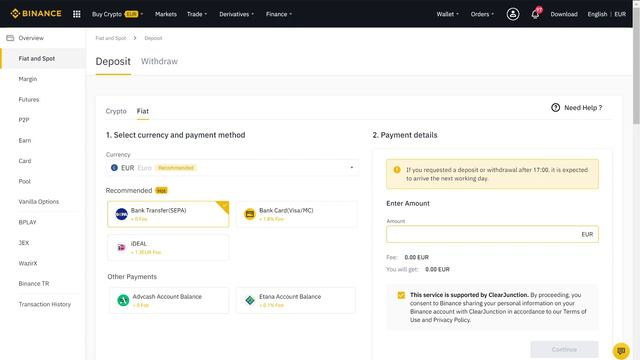The height and width of the screenshot is (360, 640).
Task: Open P2P in the sidebar
Action: tap(24, 120)
